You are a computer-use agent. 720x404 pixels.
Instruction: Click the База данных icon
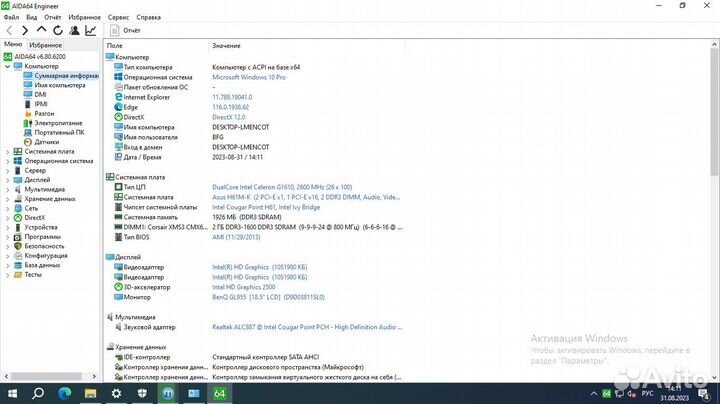click(18, 265)
